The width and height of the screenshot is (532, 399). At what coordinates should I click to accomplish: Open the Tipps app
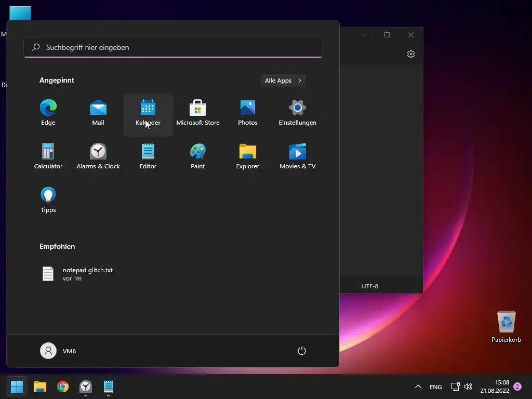48,201
